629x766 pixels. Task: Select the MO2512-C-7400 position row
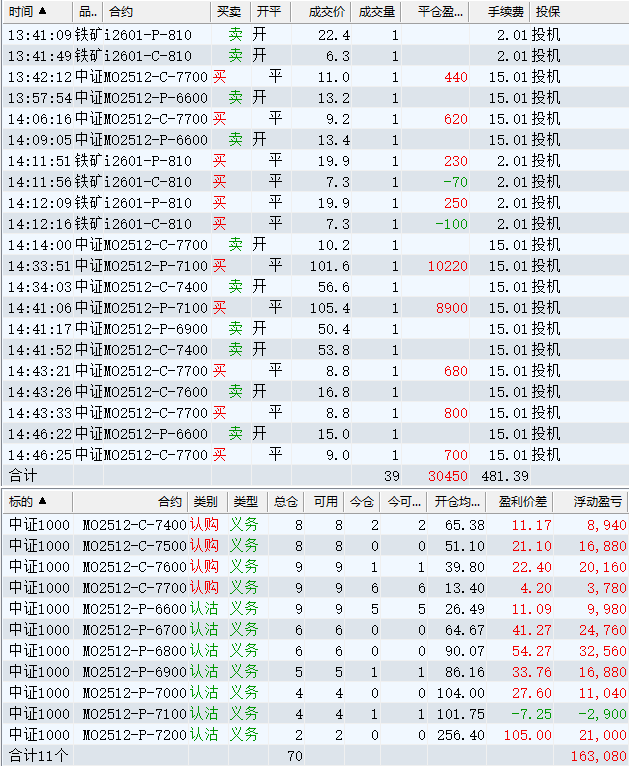[315, 525]
